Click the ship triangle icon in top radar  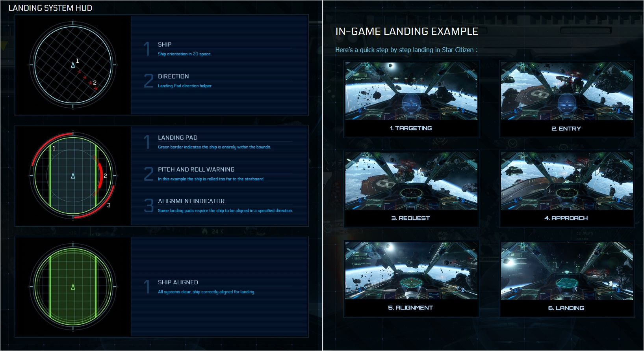[x=73, y=65]
